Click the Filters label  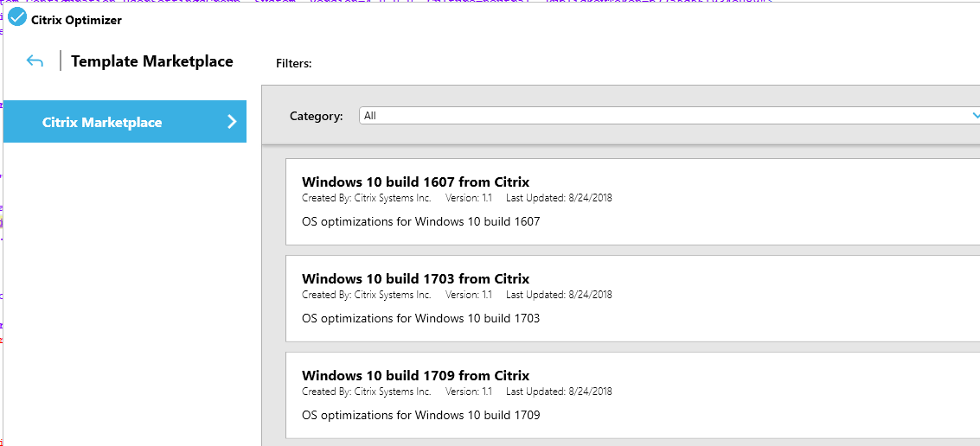293,63
